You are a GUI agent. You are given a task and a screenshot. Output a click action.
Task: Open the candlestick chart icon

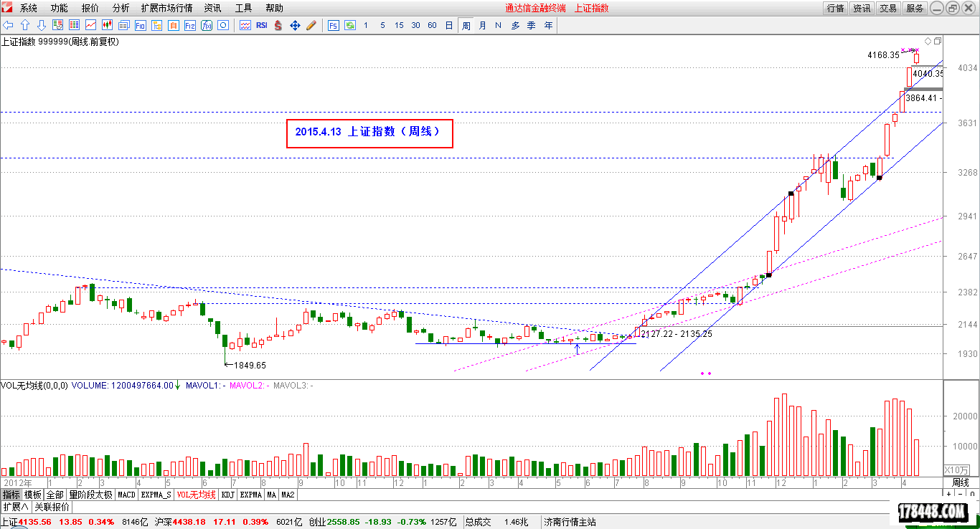[x=108, y=25]
